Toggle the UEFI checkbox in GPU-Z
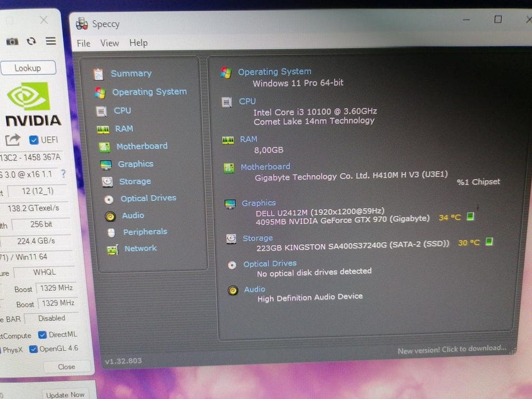532x399 pixels. click(x=34, y=140)
